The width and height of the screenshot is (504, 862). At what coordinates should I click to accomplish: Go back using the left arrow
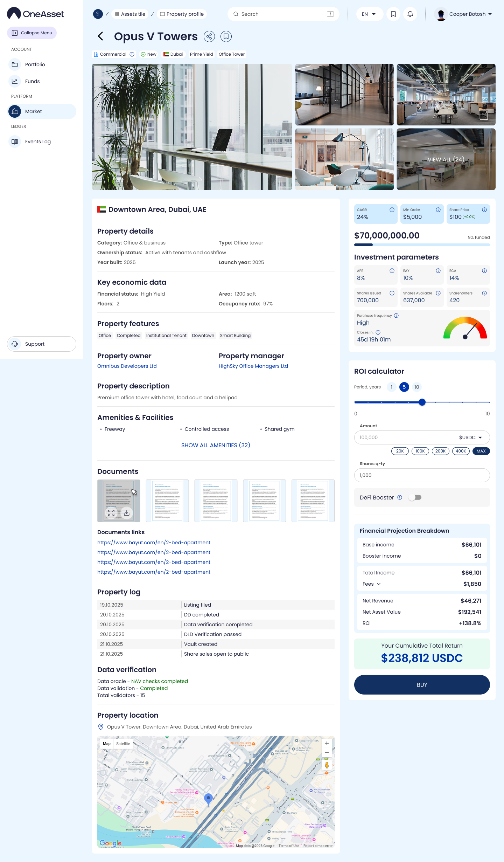tap(100, 36)
